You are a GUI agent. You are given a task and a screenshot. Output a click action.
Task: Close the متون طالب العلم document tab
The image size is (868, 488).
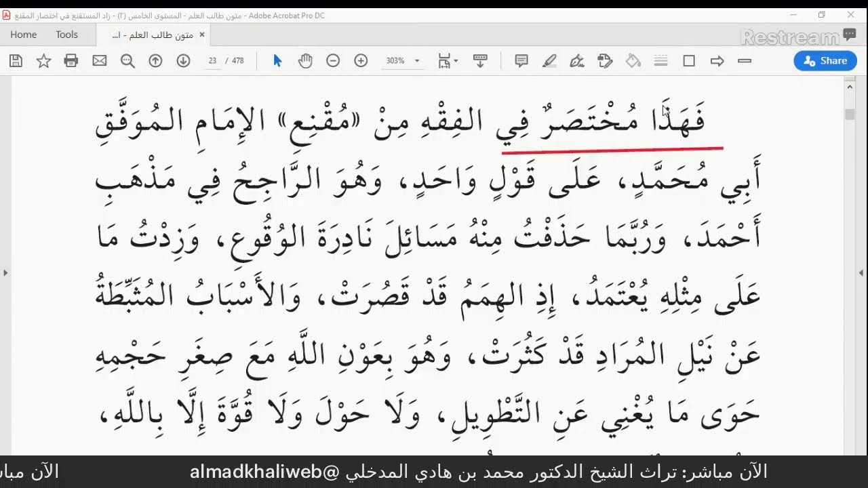point(201,35)
